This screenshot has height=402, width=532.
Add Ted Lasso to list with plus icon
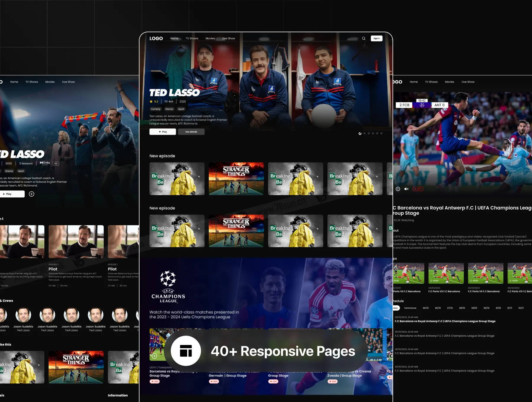pyautogui.click(x=32, y=194)
